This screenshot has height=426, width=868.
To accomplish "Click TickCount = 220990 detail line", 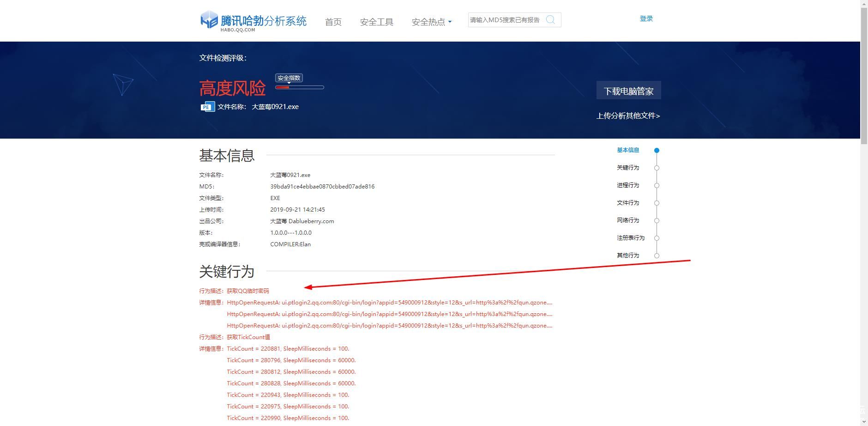I will click(288, 418).
